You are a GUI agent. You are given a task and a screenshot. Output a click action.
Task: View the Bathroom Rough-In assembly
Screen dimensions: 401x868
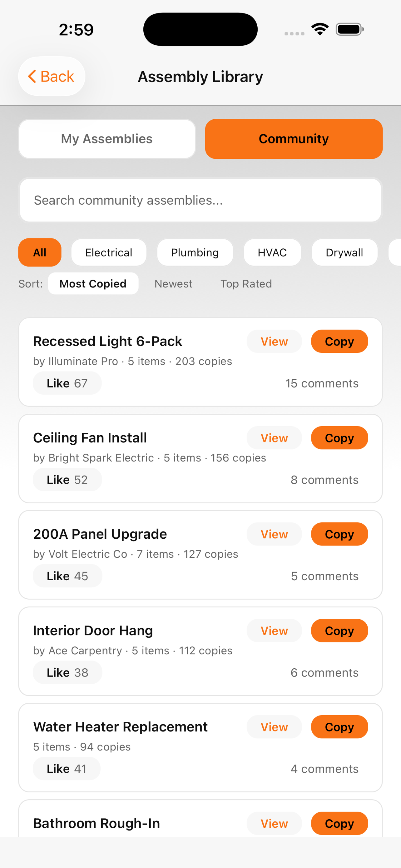click(274, 823)
